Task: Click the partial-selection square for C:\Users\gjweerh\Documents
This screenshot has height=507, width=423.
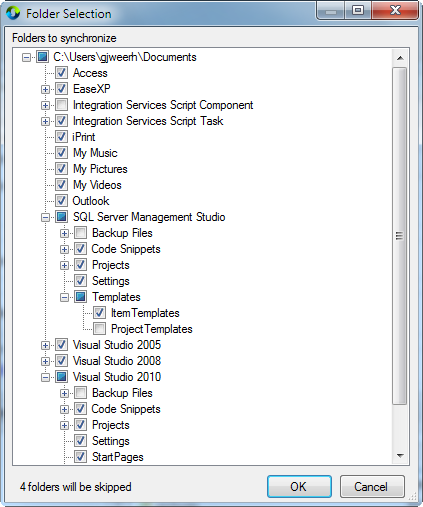Action: [x=42, y=57]
